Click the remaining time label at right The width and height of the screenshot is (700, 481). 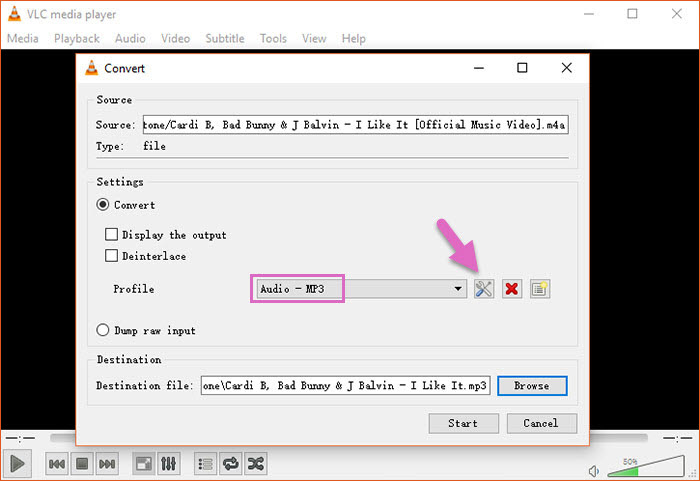pyautogui.click(x=677, y=439)
